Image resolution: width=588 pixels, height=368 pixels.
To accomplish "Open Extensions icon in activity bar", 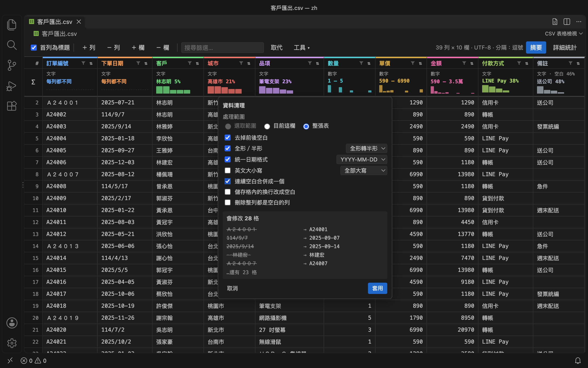I will 12,106.
